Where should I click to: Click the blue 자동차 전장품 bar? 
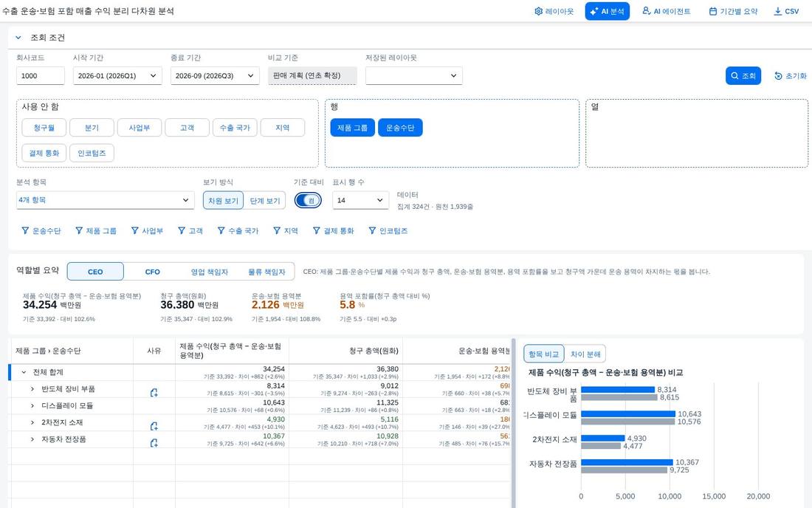tap(627, 462)
